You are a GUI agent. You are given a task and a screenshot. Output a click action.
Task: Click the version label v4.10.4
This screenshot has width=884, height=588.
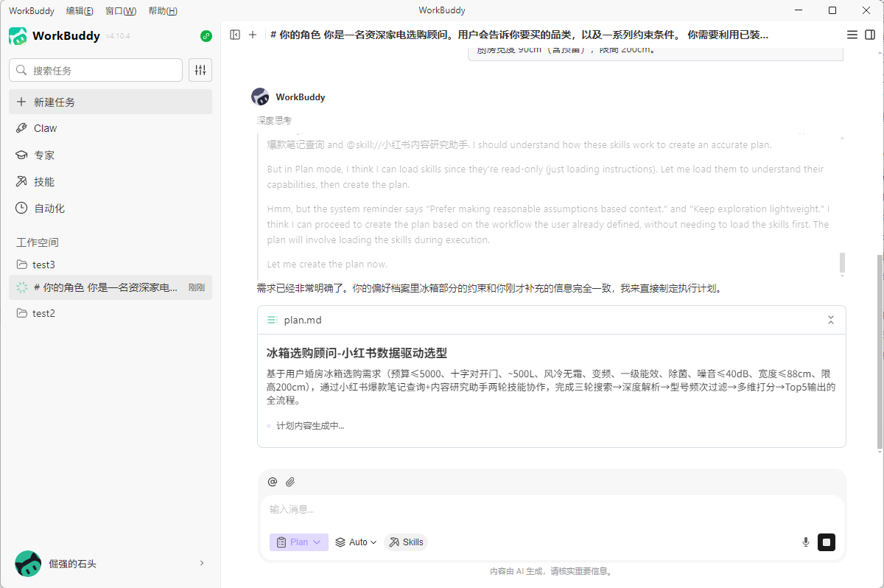[x=118, y=36]
